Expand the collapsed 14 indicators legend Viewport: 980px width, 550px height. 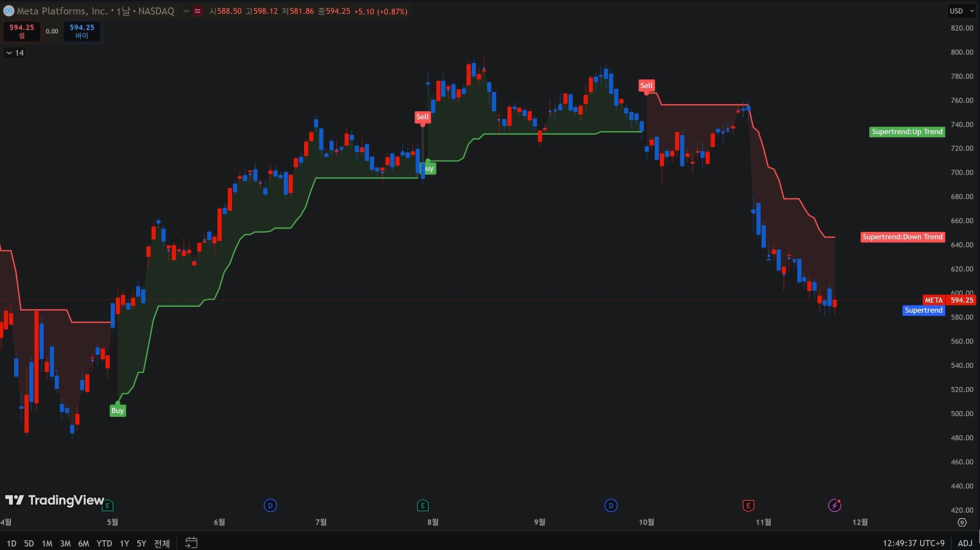point(15,53)
